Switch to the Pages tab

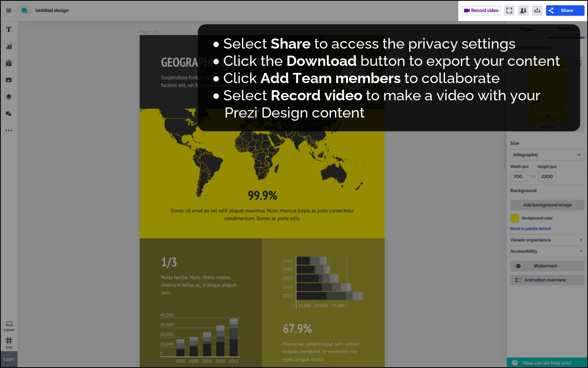tap(526, 29)
